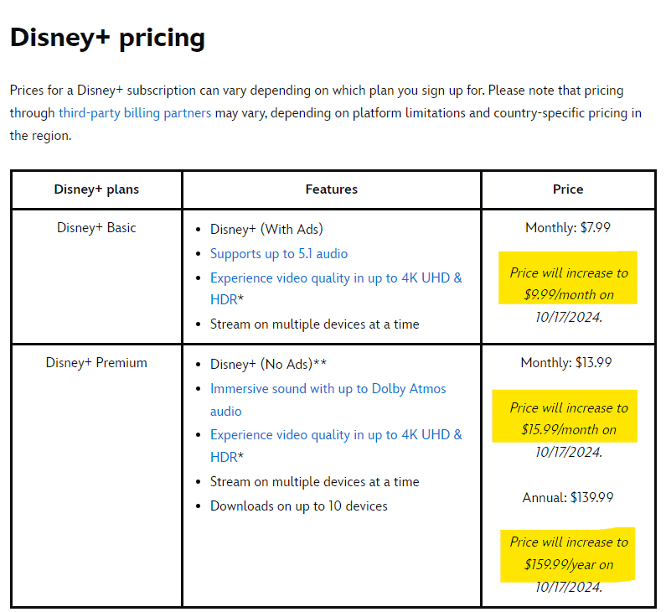Viewport: 666px width, 612px height.
Task: Click the Monthly: $7.99 price text
Action: pyautogui.click(x=568, y=228)
